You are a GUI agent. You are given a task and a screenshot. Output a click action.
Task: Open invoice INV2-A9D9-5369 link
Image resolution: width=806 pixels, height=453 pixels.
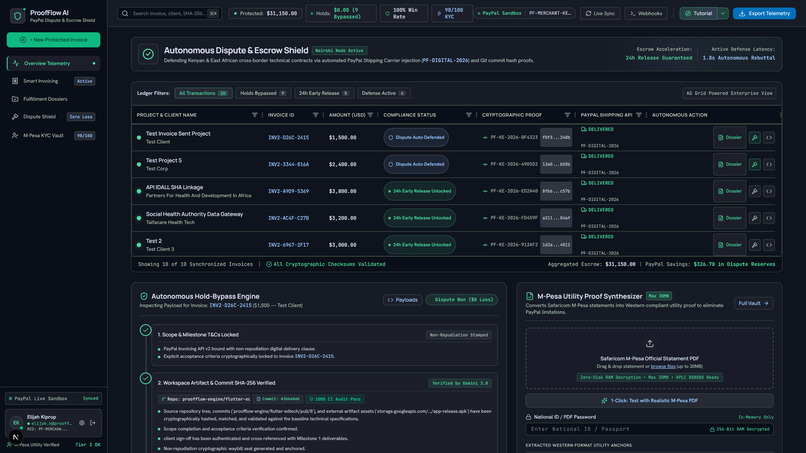288,191
